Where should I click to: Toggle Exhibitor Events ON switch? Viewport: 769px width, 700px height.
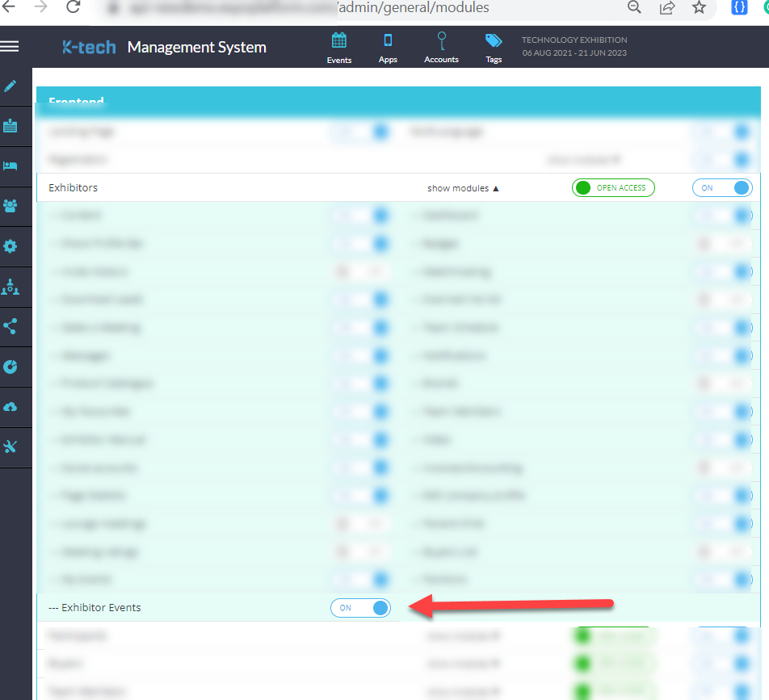[x=360, y=608]
